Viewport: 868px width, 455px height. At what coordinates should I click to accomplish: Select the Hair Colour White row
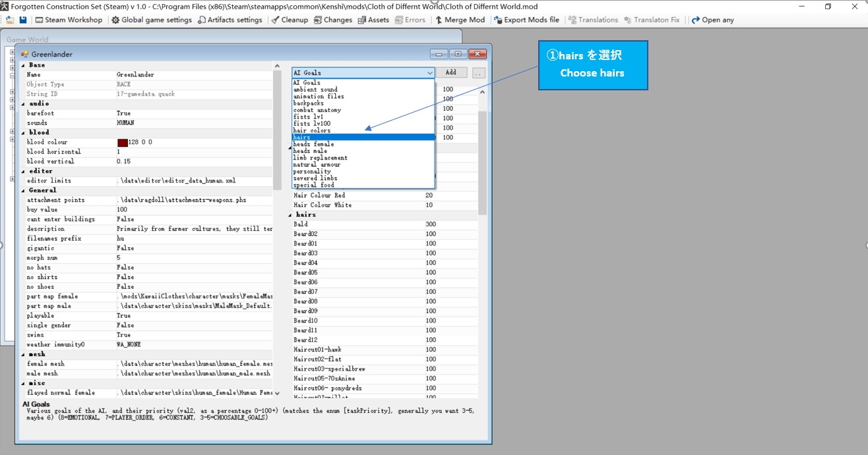coord(384,205)
